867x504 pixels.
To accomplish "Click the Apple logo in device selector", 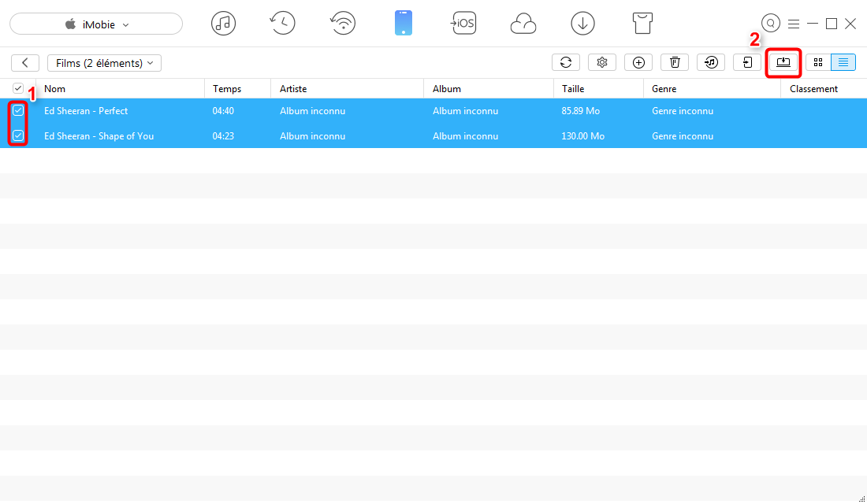I will click(x=70, y=24).
